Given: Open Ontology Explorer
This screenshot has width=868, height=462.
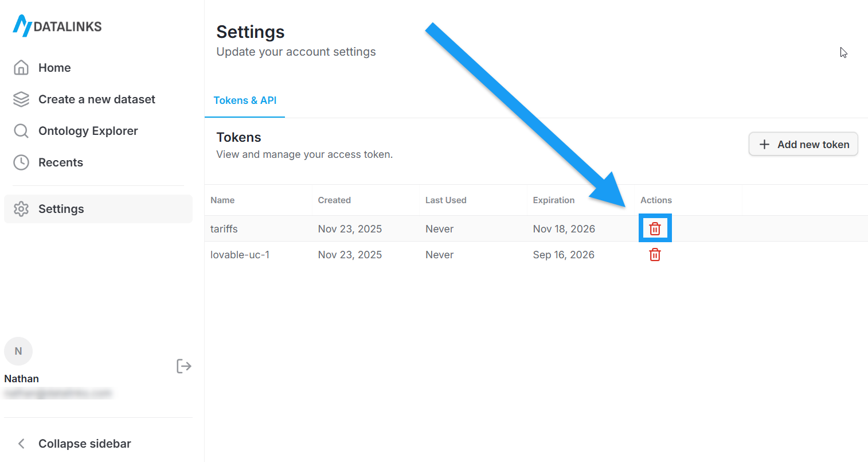Looking at the screenshot, I should 88,130.
